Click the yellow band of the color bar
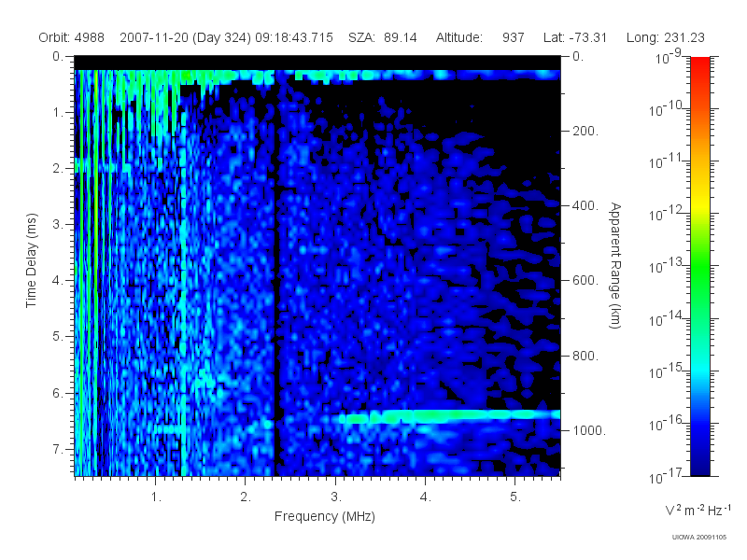This screenshot has width=747, height=560. click(x=700, y=204)
